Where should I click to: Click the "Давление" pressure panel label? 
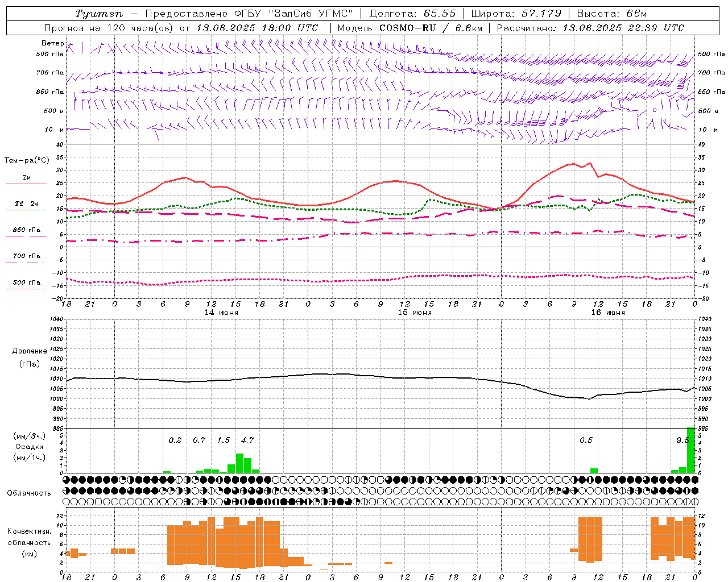(x=30, y=351)
